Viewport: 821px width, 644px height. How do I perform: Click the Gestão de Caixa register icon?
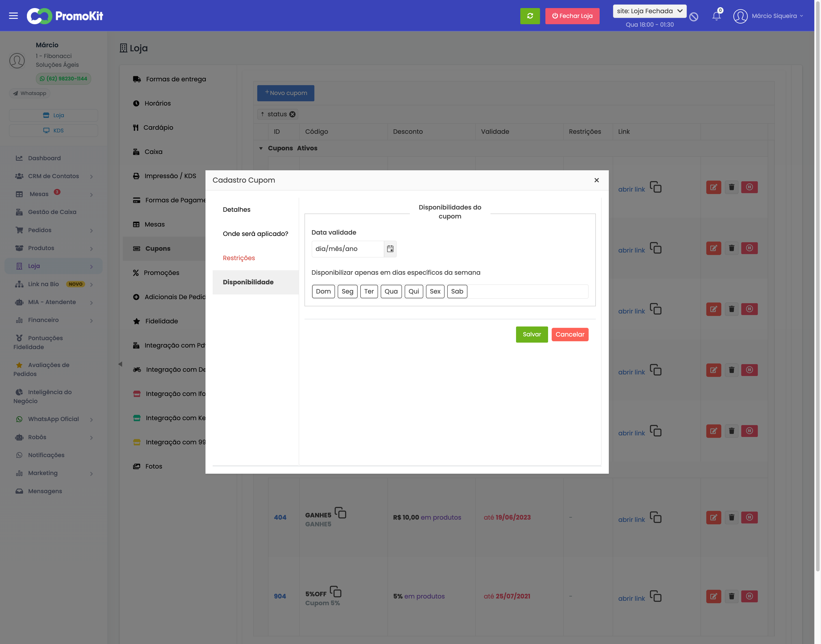(19, 212)
